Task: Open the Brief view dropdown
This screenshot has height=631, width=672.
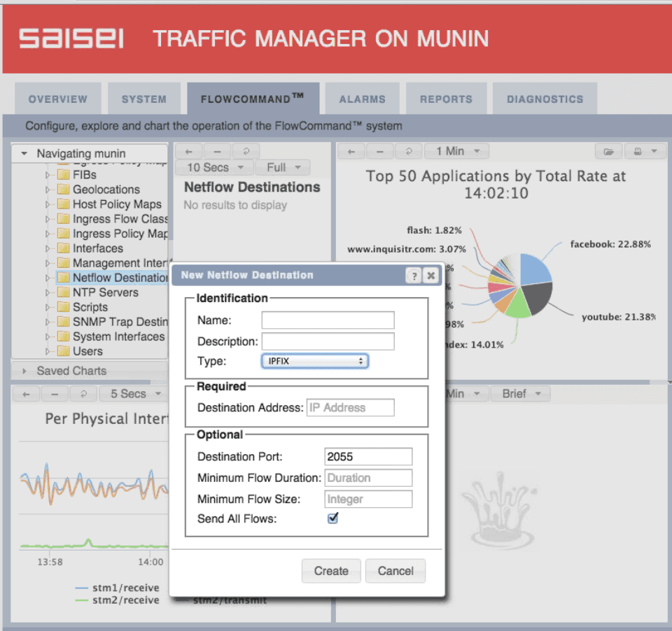Action: [520, 394]
